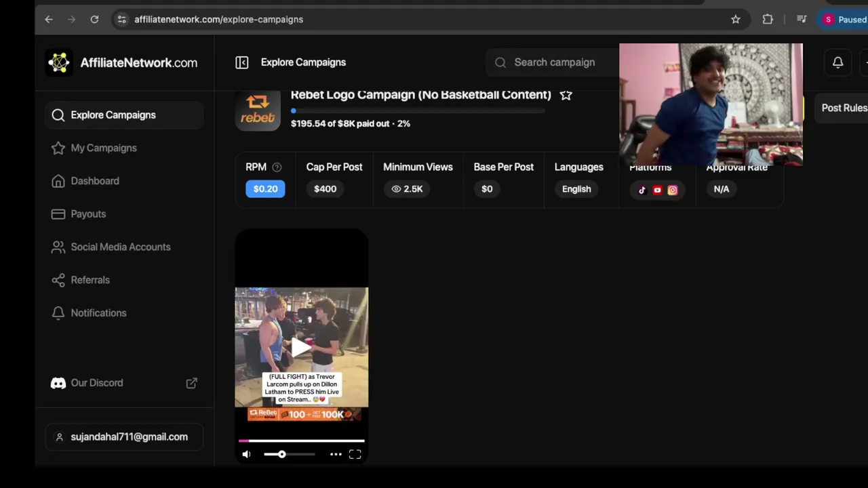Image resolution: width=868 pixels, height=488 pixels.
Task: Open the Paused profile button
Action: point(844,20)
